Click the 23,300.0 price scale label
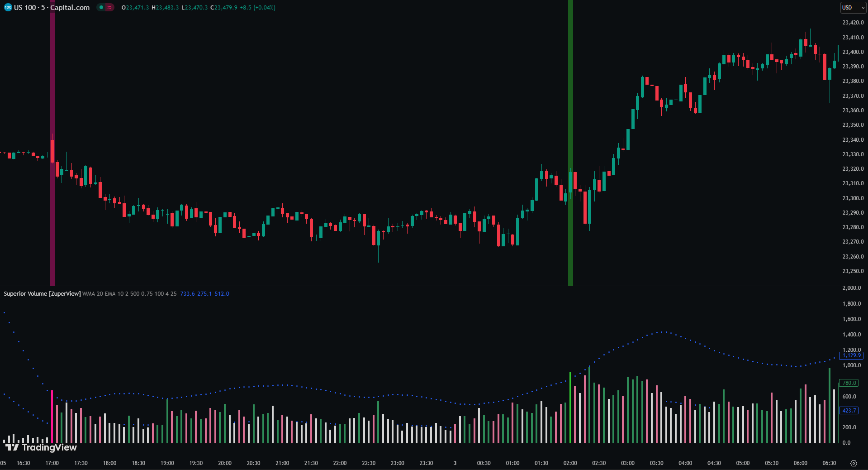Image resolution: width=868 pixels, height=470 pixels. (853, 198)
